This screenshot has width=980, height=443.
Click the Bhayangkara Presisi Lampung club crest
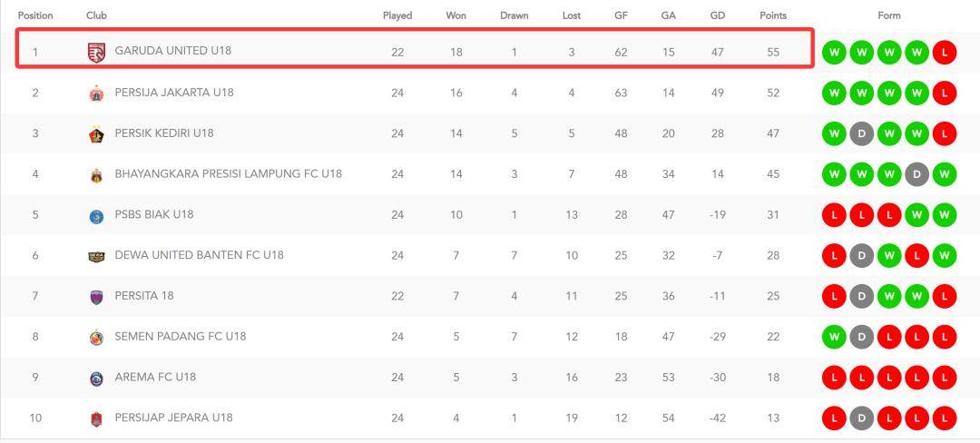[96, 175]
